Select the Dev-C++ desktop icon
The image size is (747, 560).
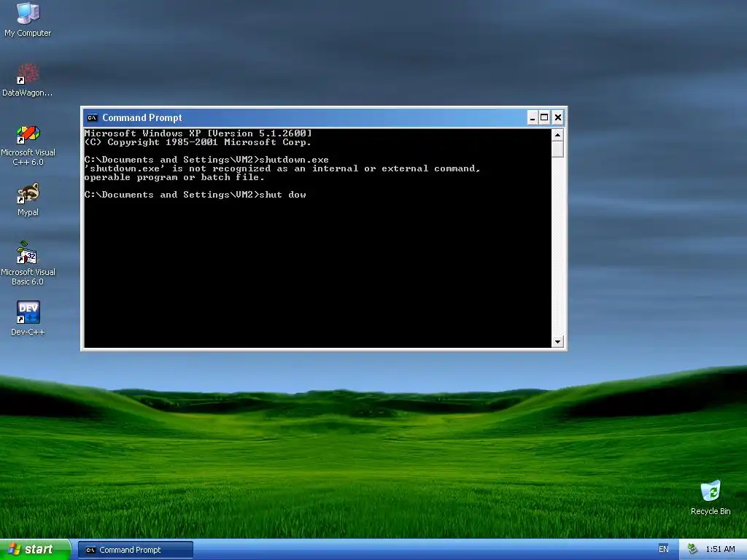[28, 318]
